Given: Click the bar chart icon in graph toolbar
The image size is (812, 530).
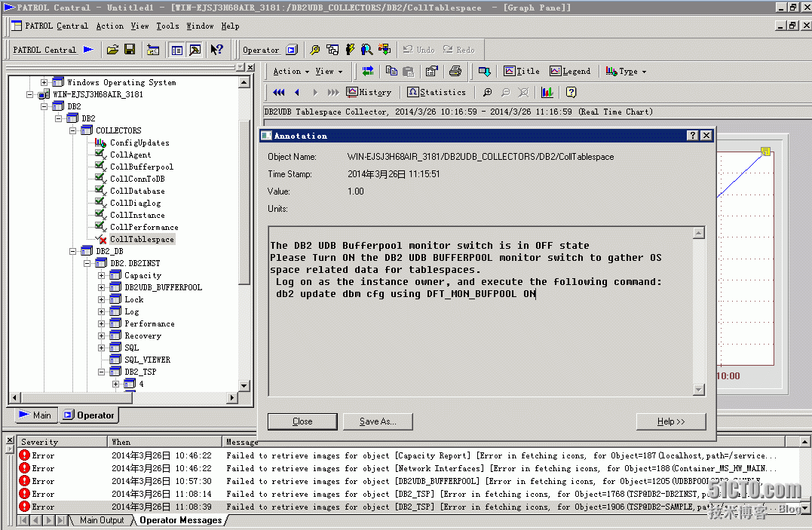Looking at the screenshot, I should point(547,92).
